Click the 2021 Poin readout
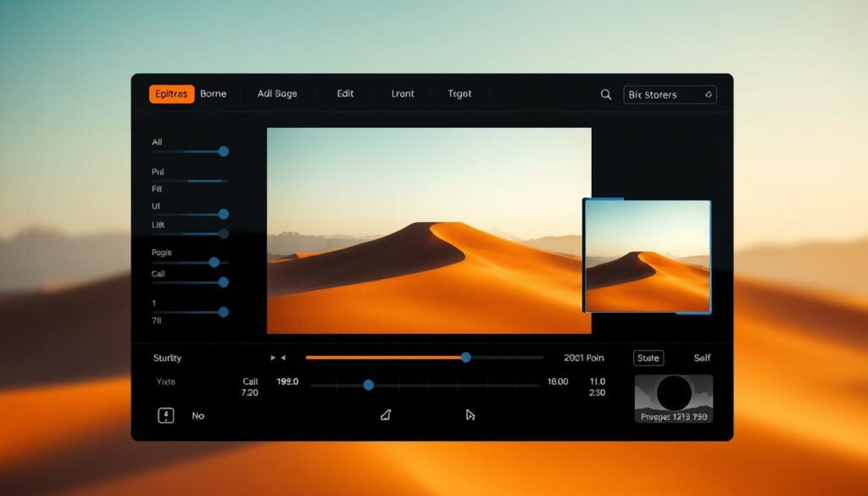Screen dimensions: 868x496 point(584,358)
